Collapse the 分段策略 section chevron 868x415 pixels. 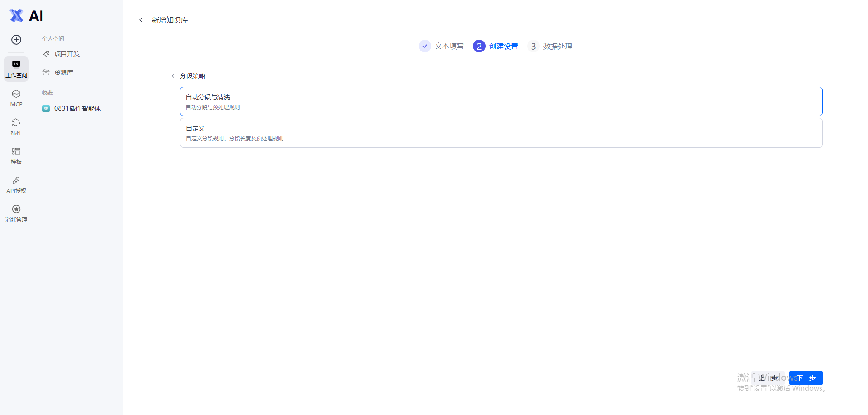173,76
